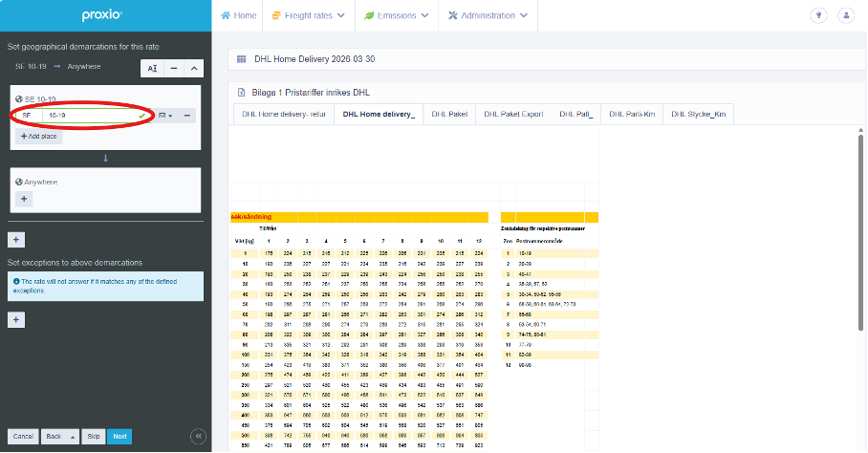
Task: Open the user profile icon
Action: tap(846, 15)
